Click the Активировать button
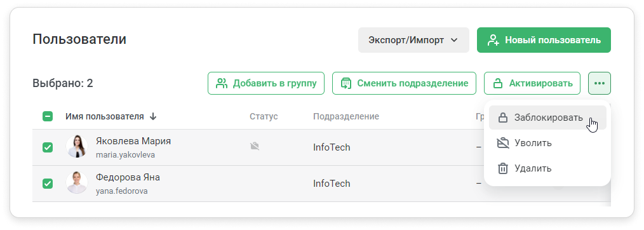The image size is (644, 230). (532, 83)
